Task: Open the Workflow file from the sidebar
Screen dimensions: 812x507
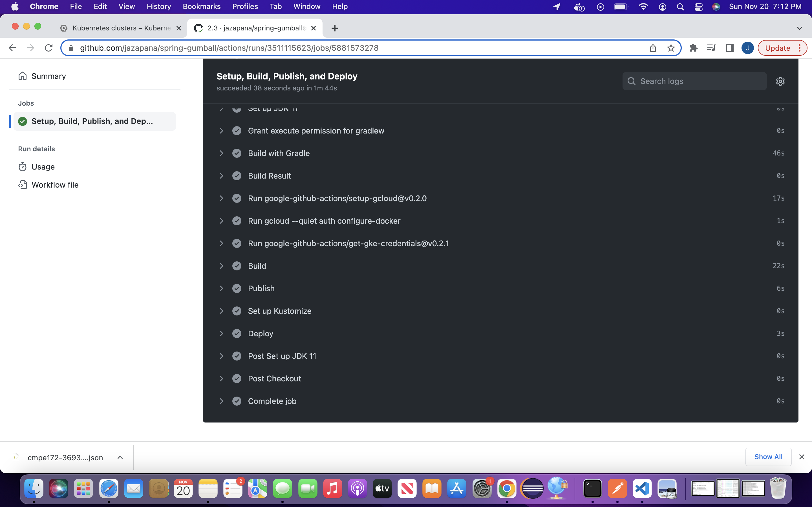Action: pyautogui.click(x=55, y=185)
